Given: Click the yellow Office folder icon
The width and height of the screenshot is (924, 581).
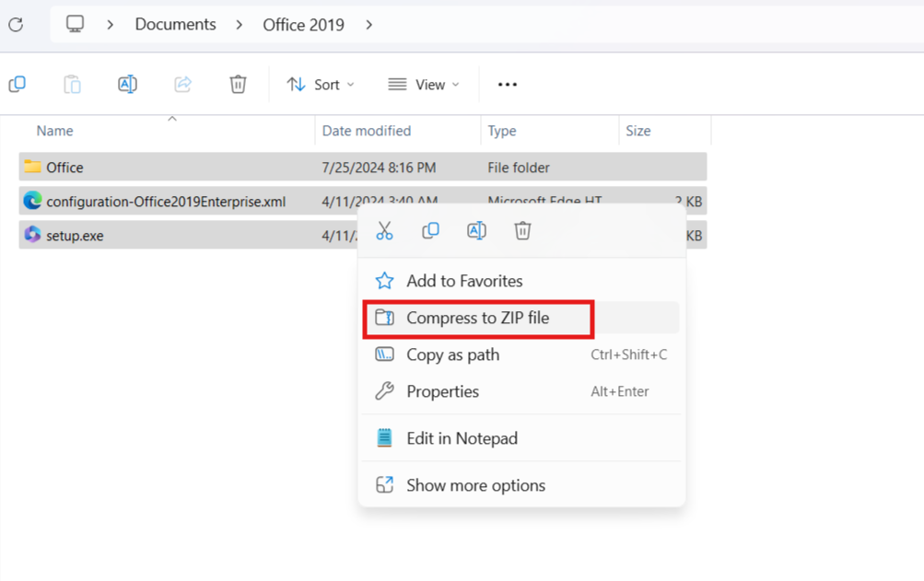Looking at the screenshot, I should tap(32, 167).
